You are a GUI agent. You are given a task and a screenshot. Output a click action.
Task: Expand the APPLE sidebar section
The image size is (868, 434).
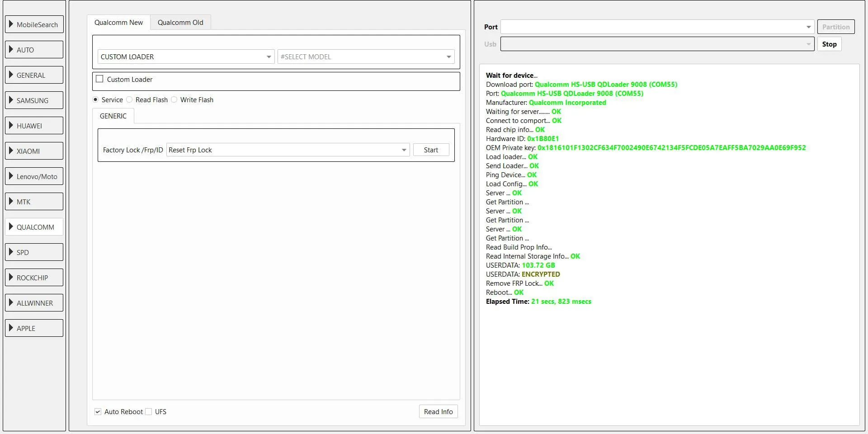tap(34, 328)
